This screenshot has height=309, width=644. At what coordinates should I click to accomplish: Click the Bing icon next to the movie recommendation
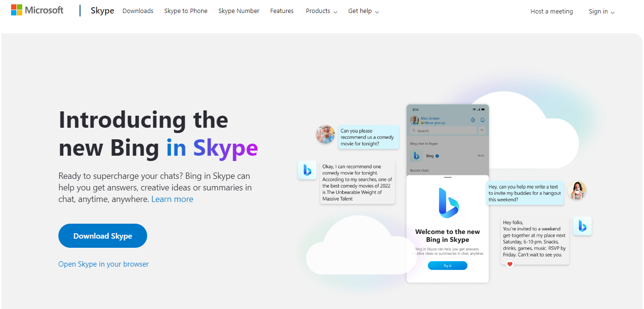pos(307,171)
